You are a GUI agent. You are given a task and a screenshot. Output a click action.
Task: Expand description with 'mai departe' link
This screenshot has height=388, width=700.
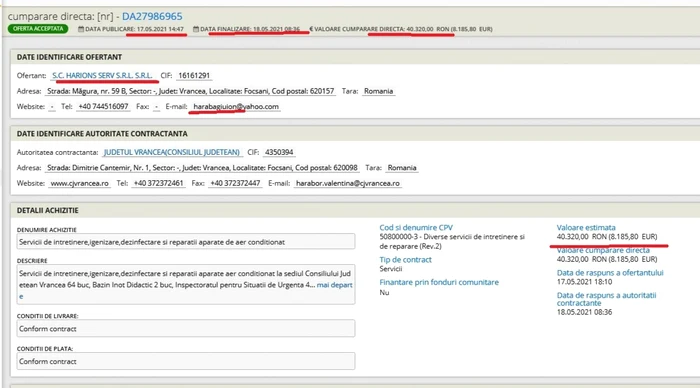pyautogui.click(x=334, y=285)
